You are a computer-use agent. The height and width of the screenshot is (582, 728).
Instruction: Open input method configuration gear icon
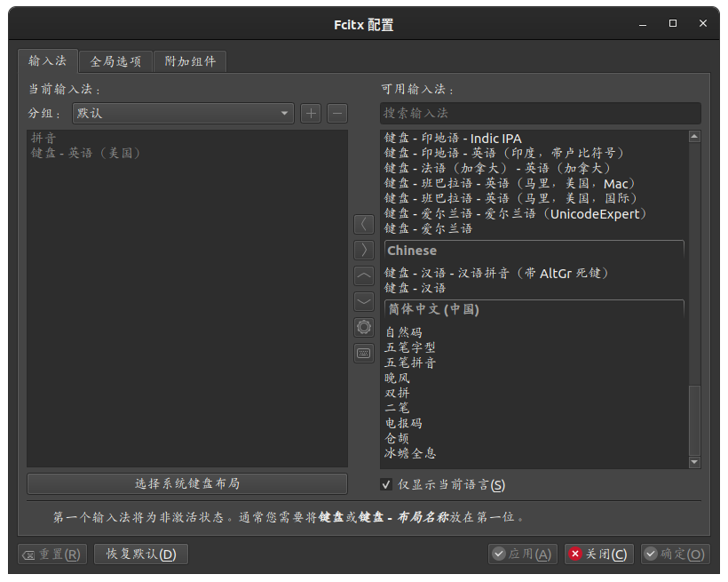click(x=364, y=327)
